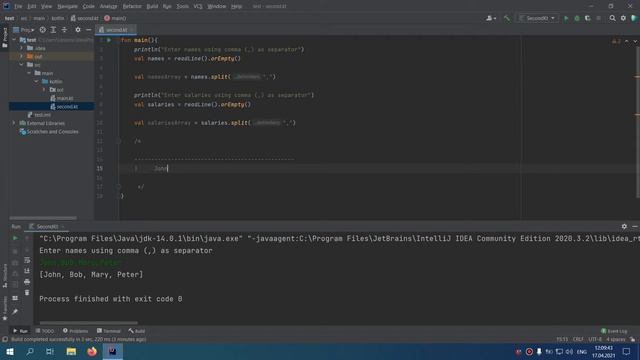The image size is (640, 360).
Task: Open Project panel options gear
Action: (78, 30)
